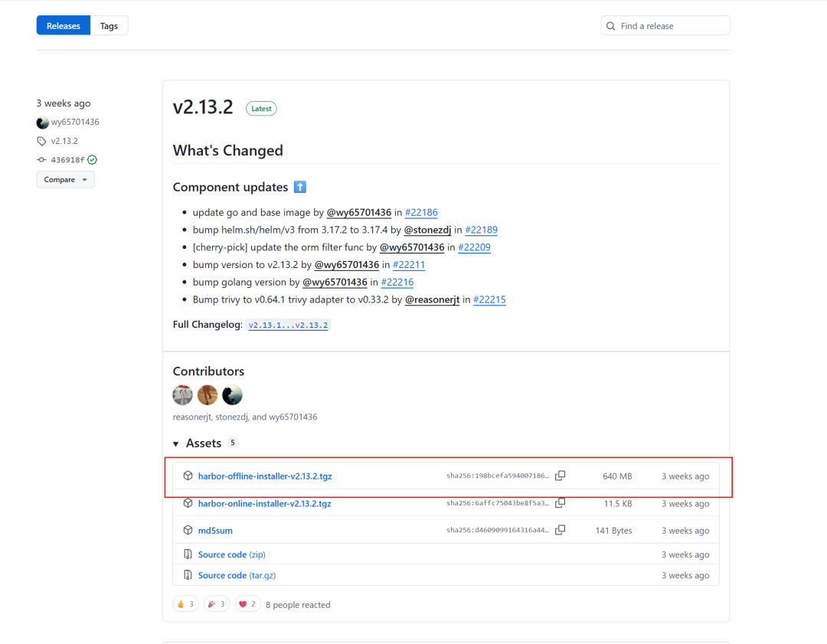Click zip file icon of Source code (zip)

(x=188, y=554)
